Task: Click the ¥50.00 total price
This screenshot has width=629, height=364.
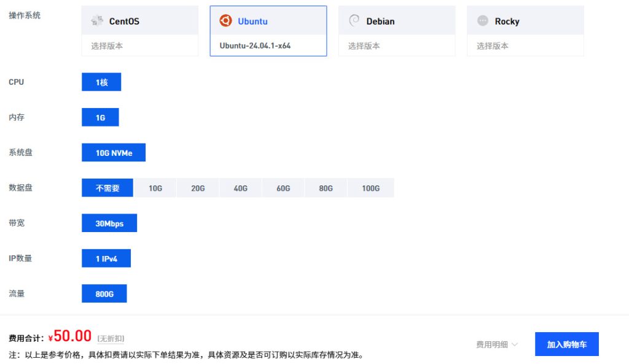Action: (70, 336)
